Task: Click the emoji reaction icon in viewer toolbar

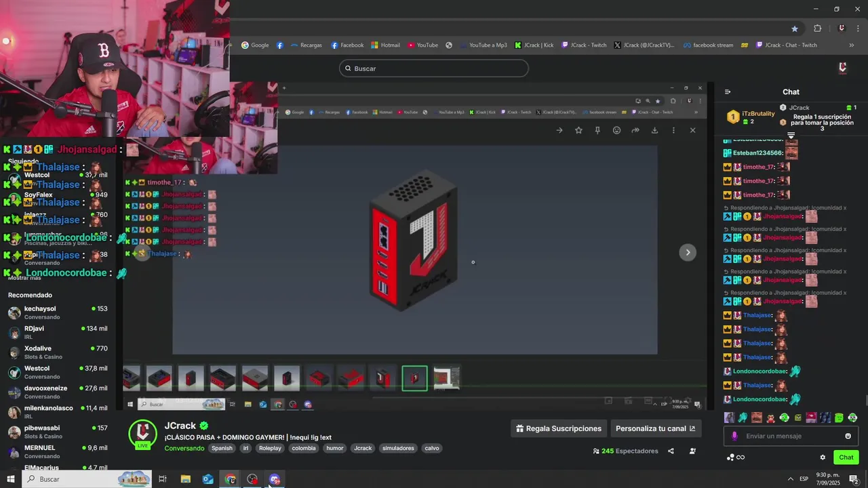Action: 616,130
